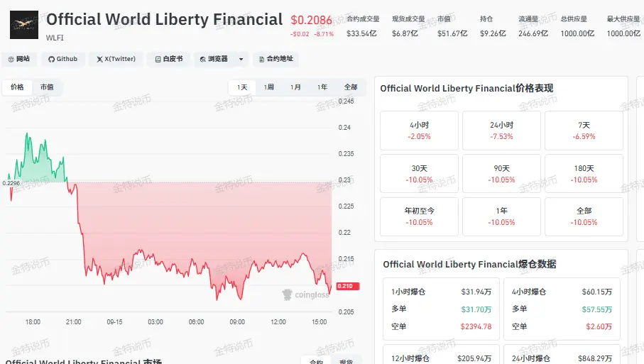Click the red 0.210 price marker
This screenshot has width=644, height=364.
pyautogui.click(x=348, y=286)
